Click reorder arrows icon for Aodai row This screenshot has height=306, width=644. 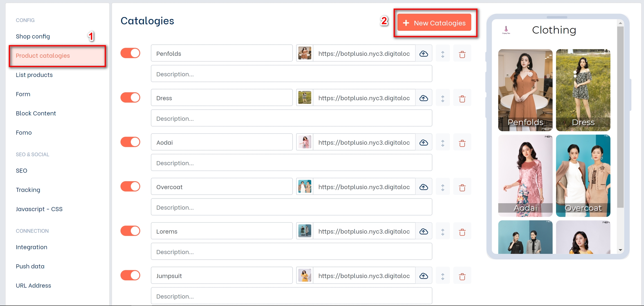click(442, 143)
